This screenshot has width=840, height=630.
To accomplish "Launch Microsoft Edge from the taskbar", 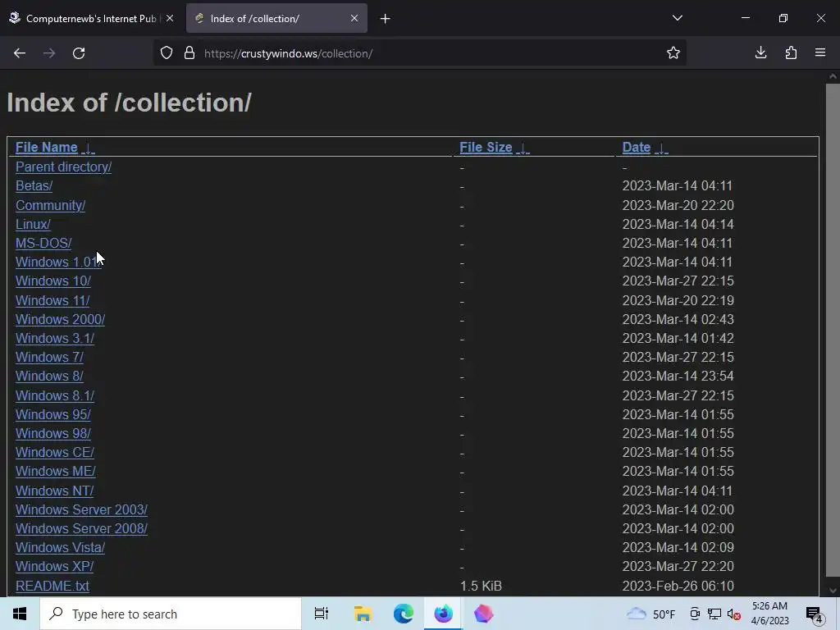I will tap(404, 614).
